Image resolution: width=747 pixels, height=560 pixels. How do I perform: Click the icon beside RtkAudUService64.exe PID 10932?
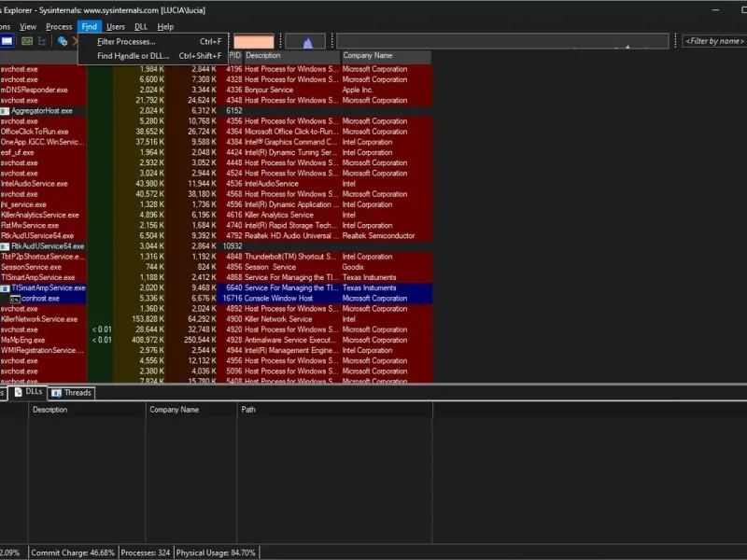5,246
